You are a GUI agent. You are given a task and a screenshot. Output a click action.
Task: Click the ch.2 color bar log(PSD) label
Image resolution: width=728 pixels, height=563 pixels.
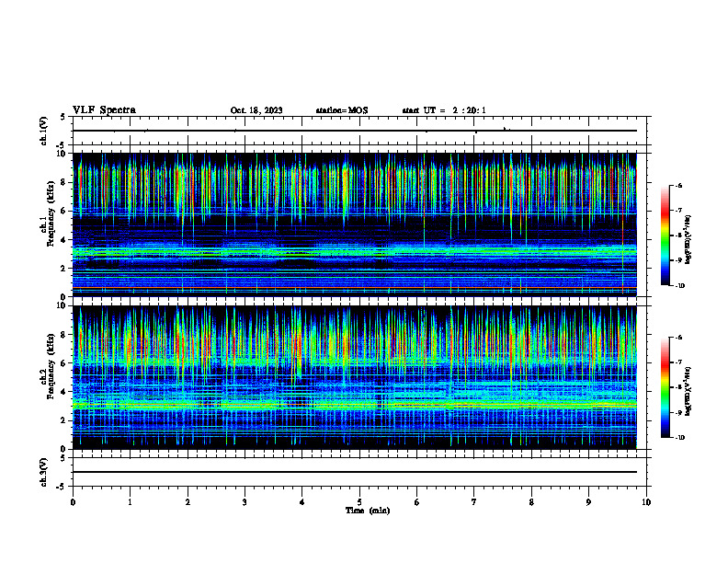(x=688, y=392)
